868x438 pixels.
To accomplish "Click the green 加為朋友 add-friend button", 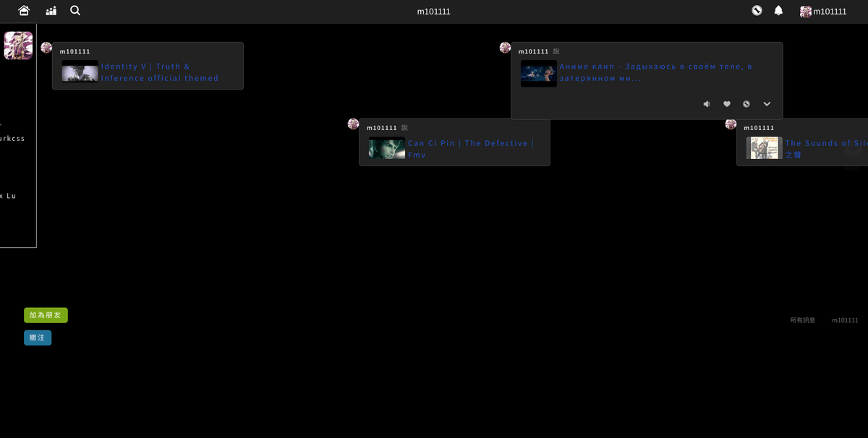I will (46, 315).
